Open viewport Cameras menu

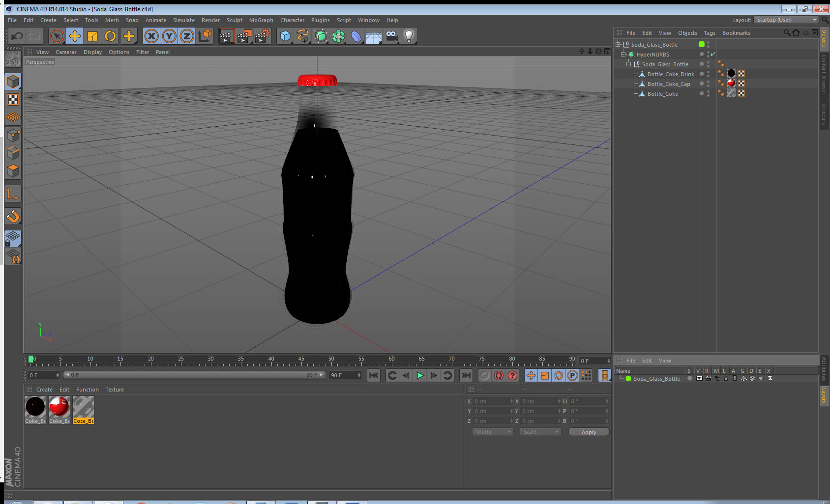tap(66, 52)
